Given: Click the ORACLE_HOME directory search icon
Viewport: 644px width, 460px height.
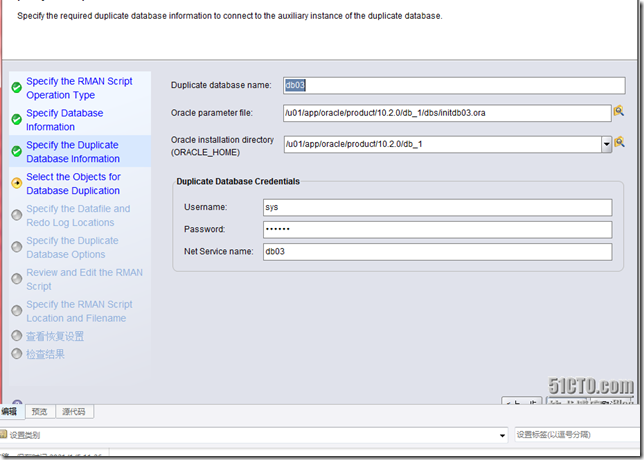Looking at the screenshot, I should (619, 143).
